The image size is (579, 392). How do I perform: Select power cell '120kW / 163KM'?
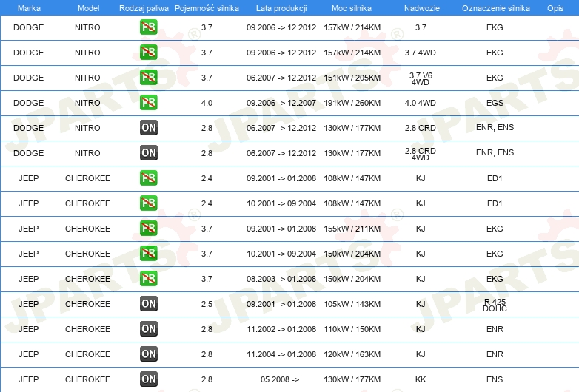pos(352,354)
